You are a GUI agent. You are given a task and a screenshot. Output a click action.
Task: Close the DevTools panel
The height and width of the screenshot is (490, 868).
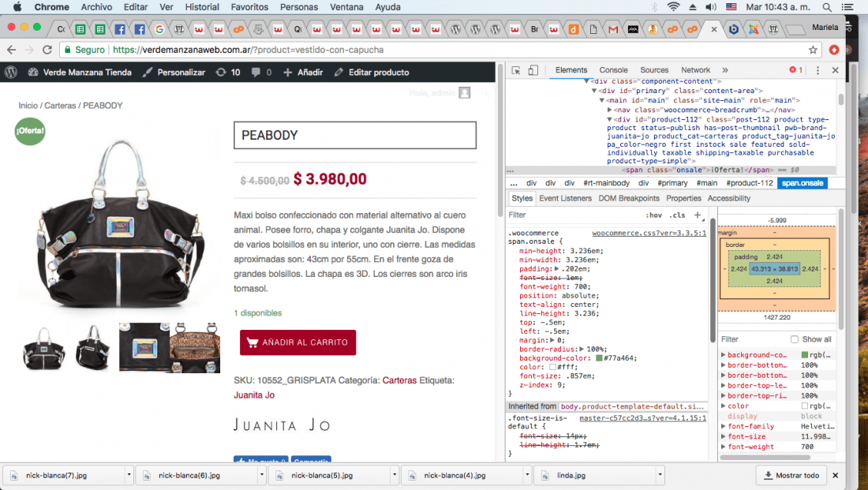tap(836, 70)
